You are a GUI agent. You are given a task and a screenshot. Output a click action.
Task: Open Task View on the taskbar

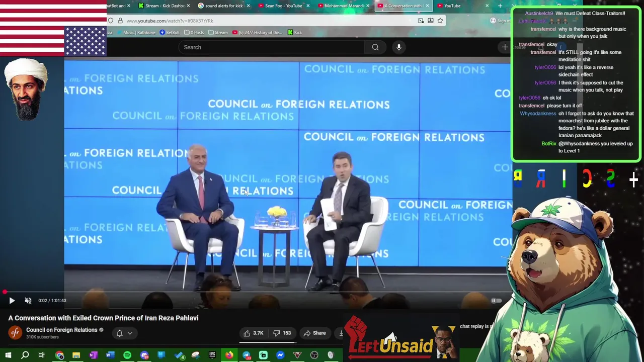[x=42, y=355]
